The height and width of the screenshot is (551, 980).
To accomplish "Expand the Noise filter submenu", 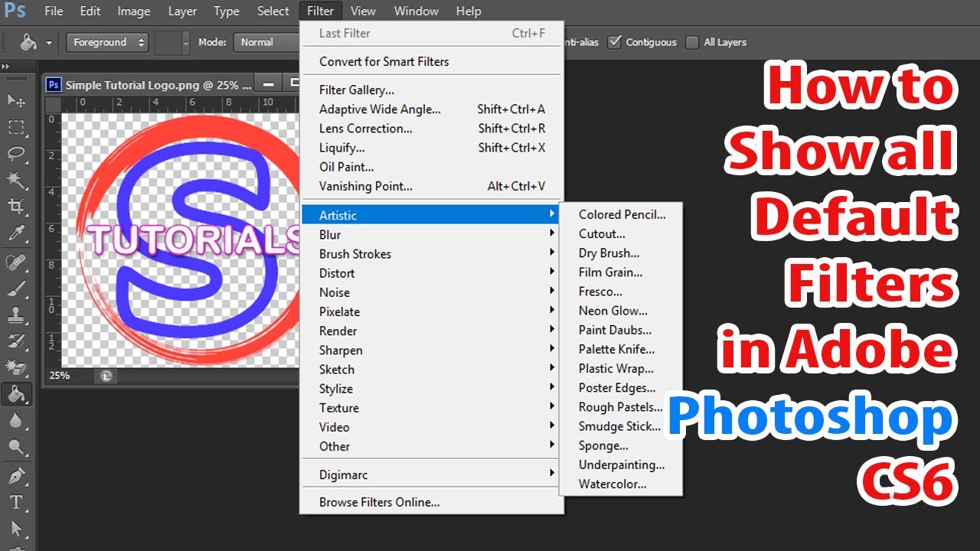I will (432, 292).
